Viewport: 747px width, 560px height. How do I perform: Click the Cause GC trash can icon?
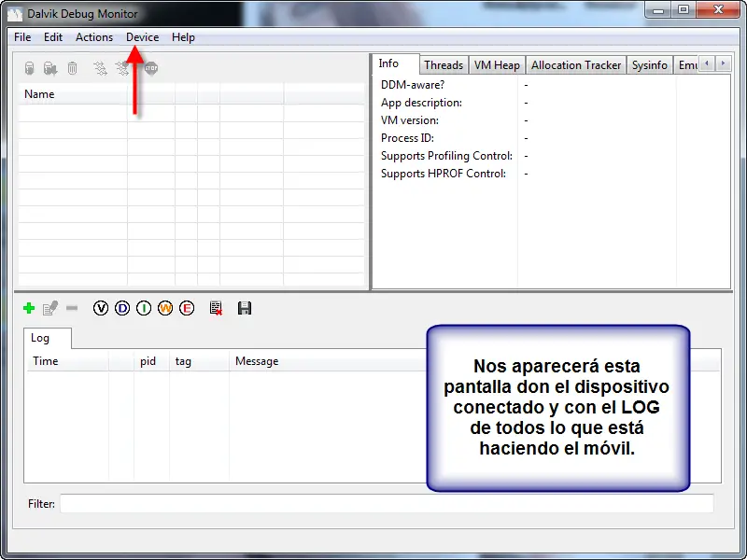pos(72,68)
